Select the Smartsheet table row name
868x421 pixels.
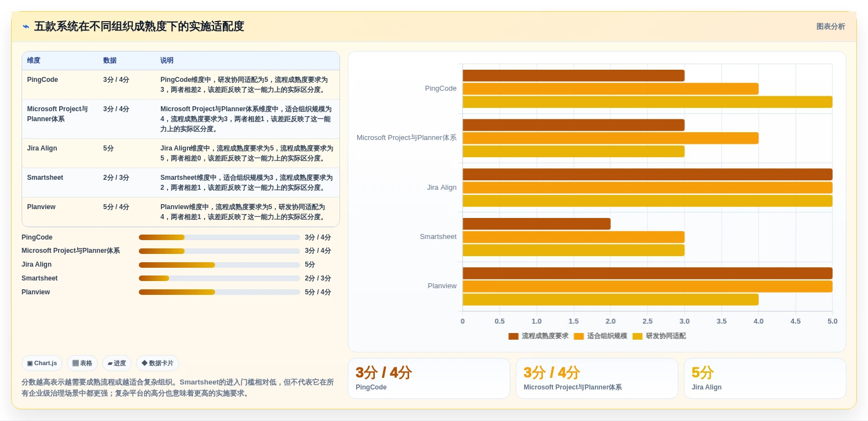point(45,178)
